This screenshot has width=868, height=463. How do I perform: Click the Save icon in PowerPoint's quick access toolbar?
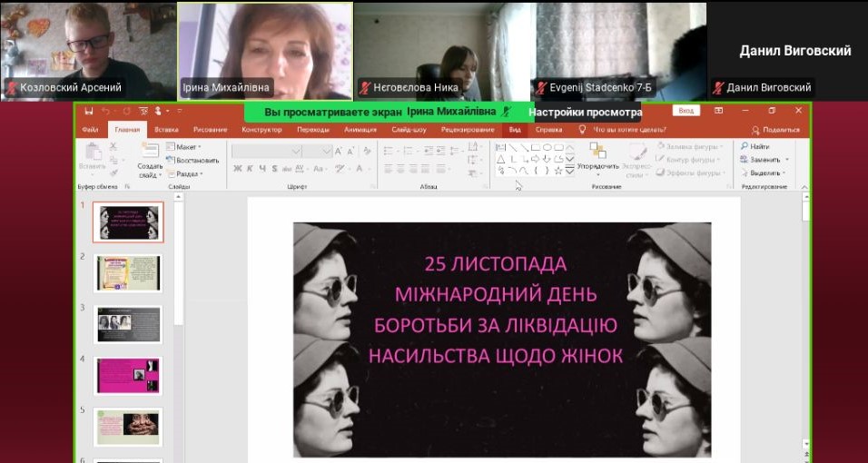coord(89,111)
